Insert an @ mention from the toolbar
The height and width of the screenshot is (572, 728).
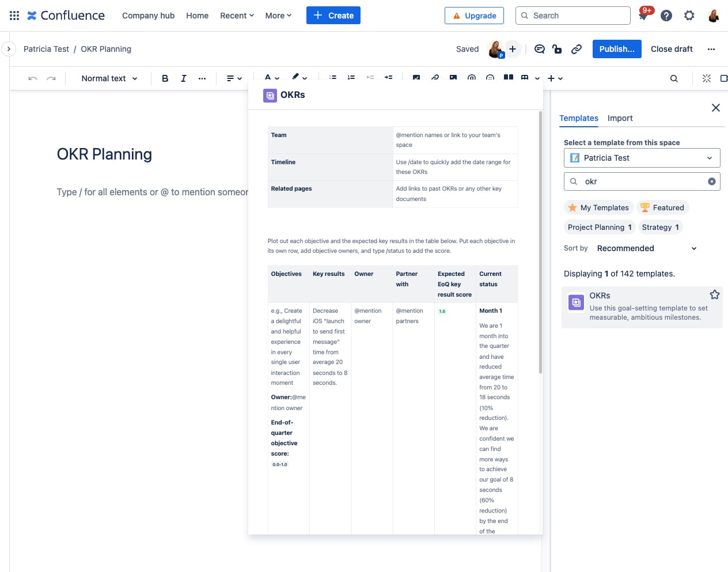click(472, 78)
